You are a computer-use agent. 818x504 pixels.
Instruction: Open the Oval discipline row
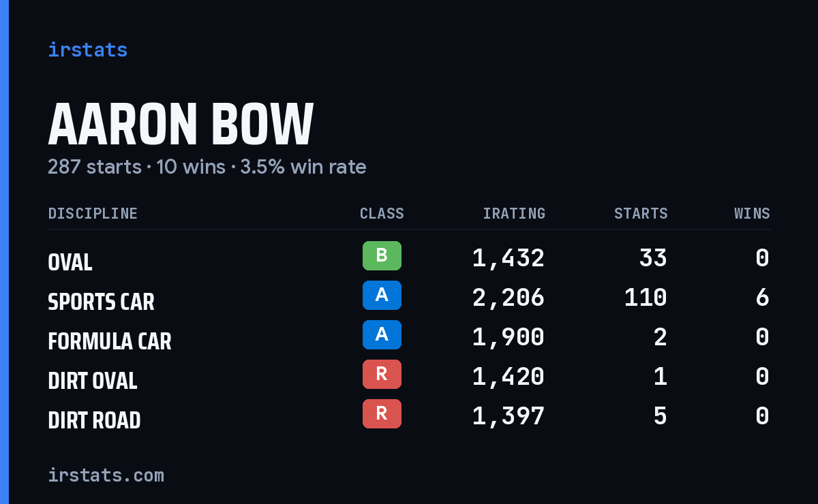point(409,258)
